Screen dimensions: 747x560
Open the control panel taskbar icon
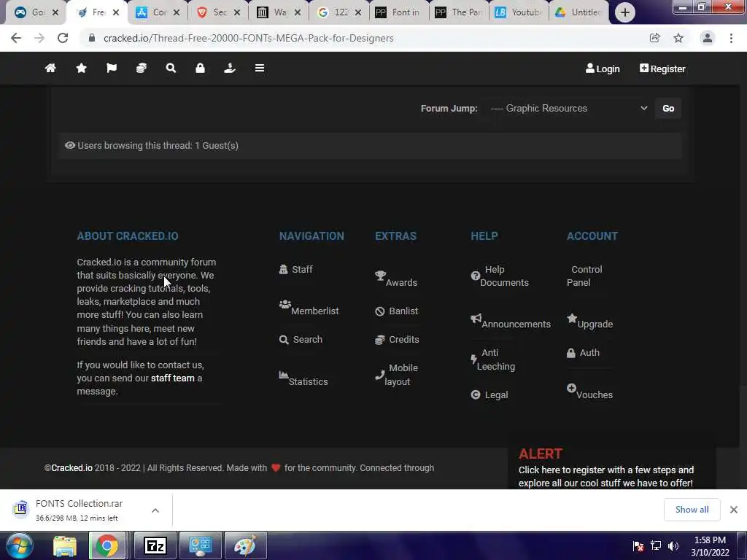point(200,545)
